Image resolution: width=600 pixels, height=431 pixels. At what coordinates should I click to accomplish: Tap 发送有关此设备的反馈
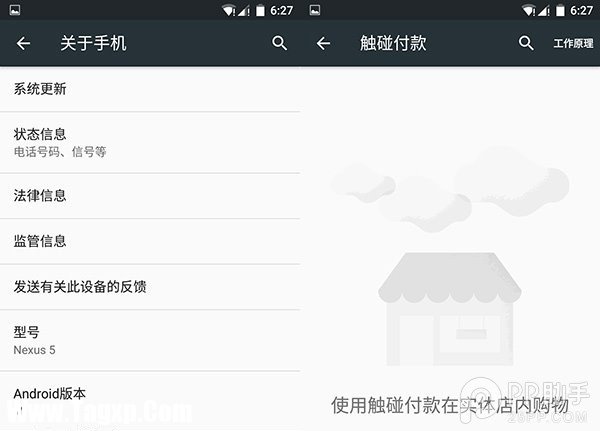150,287
